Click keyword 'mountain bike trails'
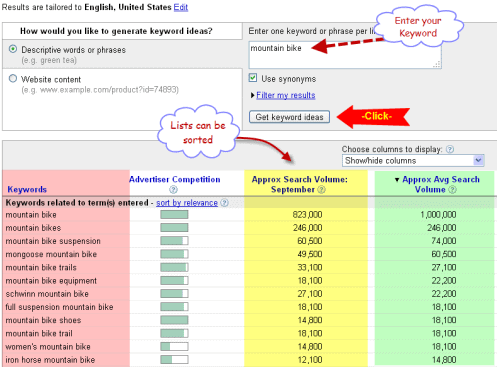This screenshot has width=497, height=367. pos(41,267)
